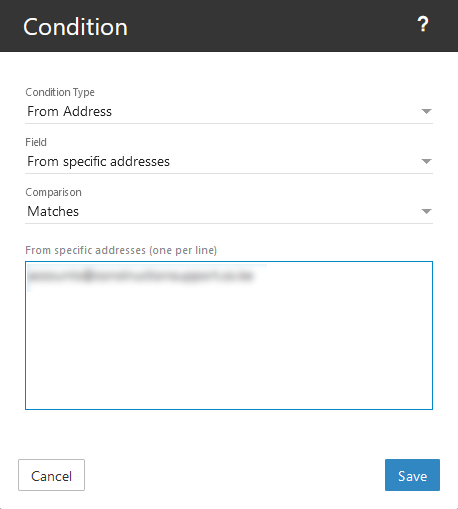Click the 'Condition Type' label
Viewport: 458px width, 509px height.
(x=60, y=92)
